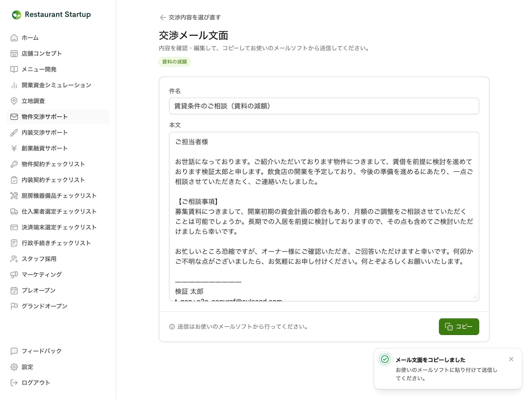532x399 pixels.
Task: Open 決済端末選定チェックリスト menu item
Action: coord(58,227)
